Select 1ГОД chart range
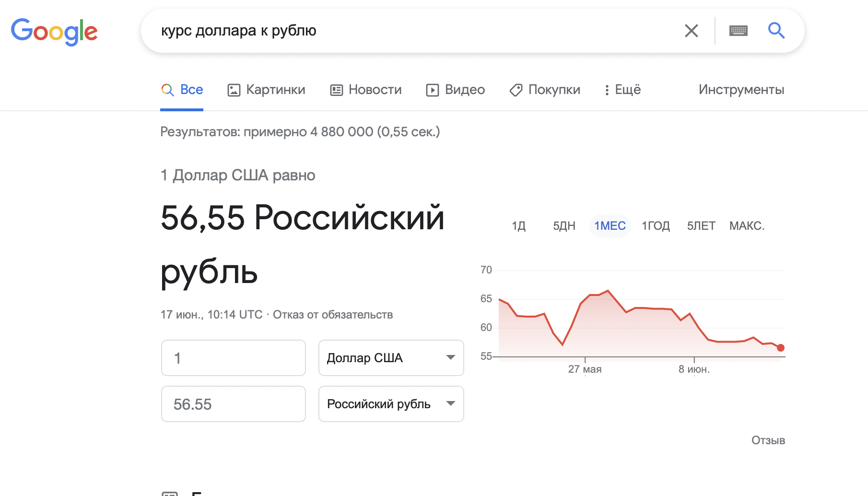 tap(656, 226)
